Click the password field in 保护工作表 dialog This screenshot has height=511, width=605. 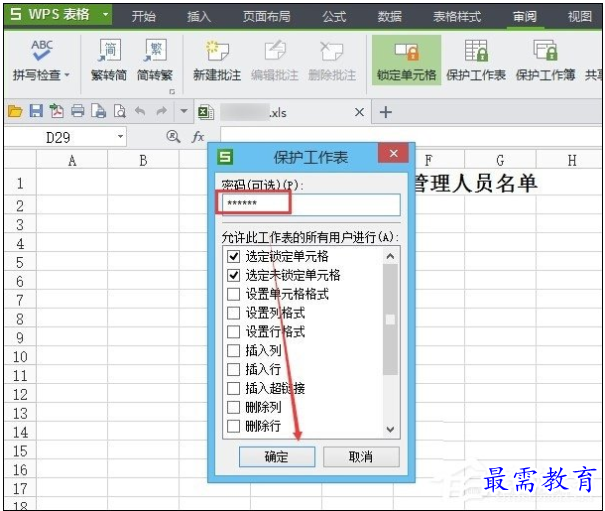click(311, 204)
